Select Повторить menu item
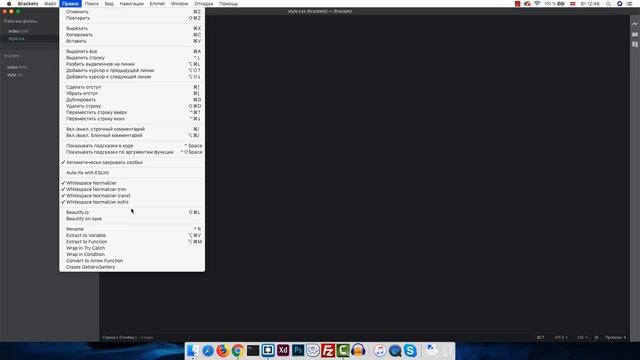640x360 pixels. click(x=132, y=18)
